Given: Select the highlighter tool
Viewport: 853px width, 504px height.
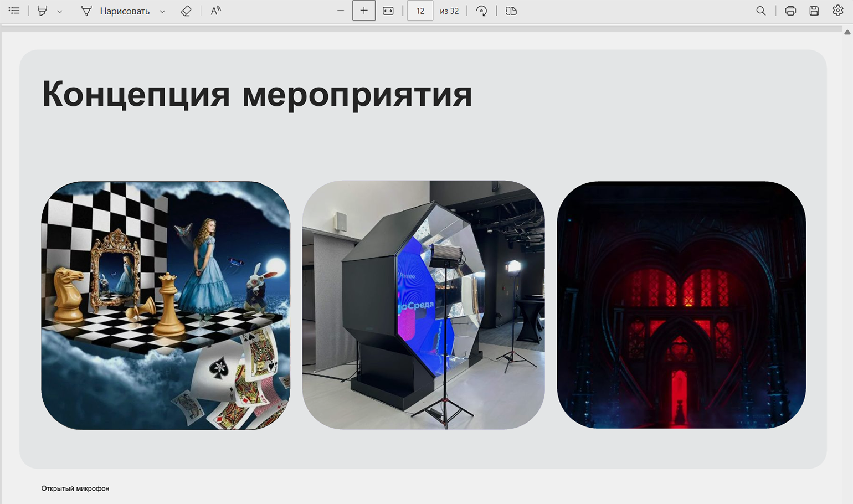Looking at the screenshot, I should pyautogui.click(x=42, y=11).
